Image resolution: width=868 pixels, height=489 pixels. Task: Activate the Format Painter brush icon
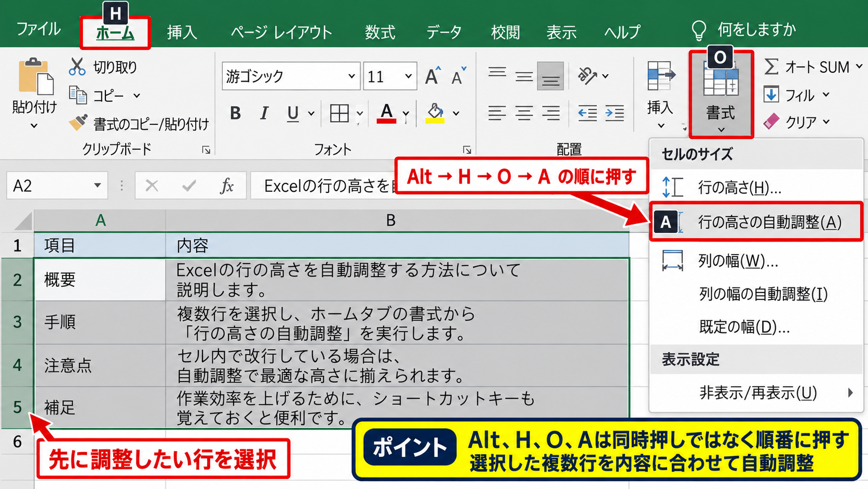click(x=78, y=123)
